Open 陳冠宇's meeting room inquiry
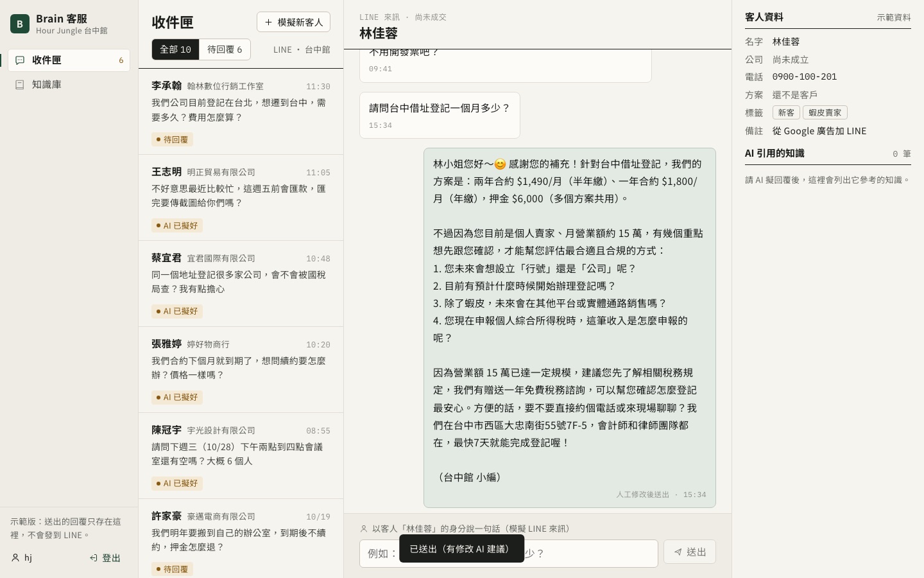 [x=241, y=456]
